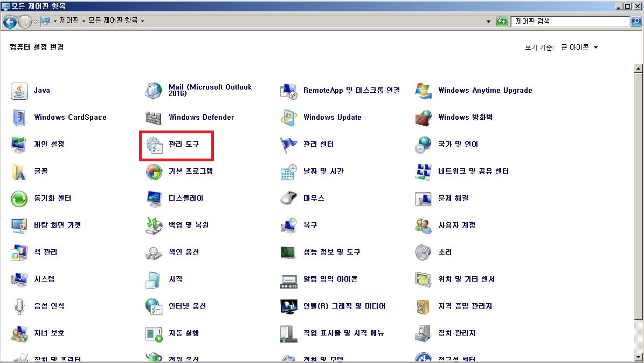The image size is (644, 363).
Task: Open Mail (Microsoft Outlook 2016) icon
Action: point(154,91)
